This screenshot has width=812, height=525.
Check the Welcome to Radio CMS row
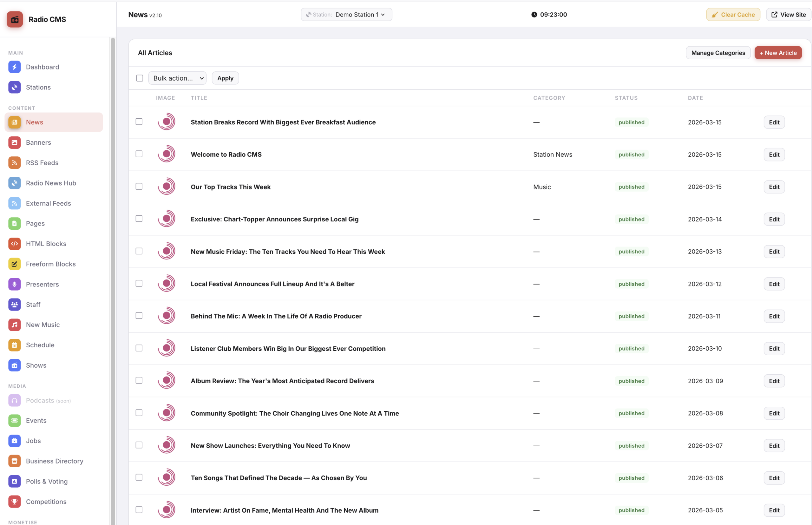(139, 154)
